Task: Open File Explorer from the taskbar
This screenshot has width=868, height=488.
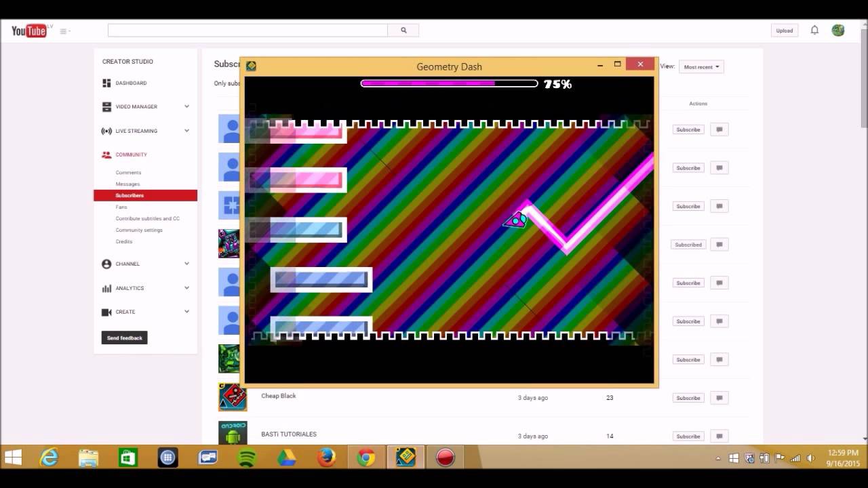Action: tap(89, 458)
